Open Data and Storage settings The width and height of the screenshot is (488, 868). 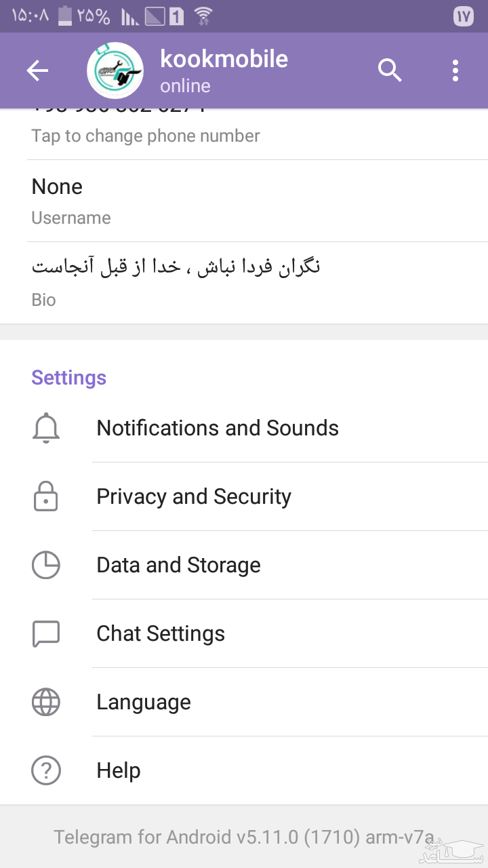click(x=178, y=566)
